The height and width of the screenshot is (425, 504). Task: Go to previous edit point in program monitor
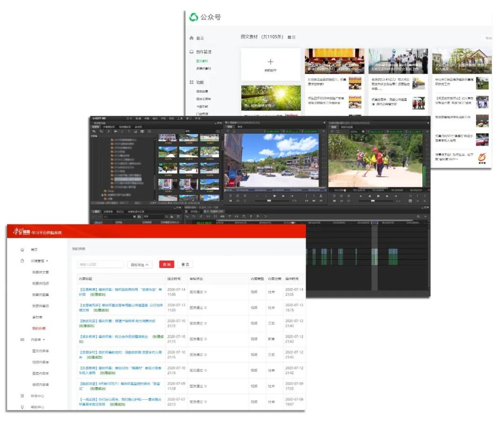pos(361,196)
